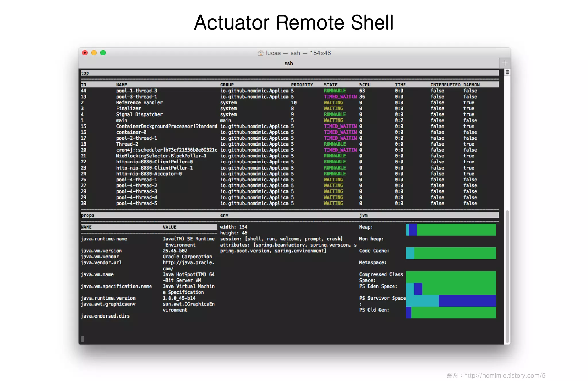Click the env 'session:' line

(x=281, y=239)
